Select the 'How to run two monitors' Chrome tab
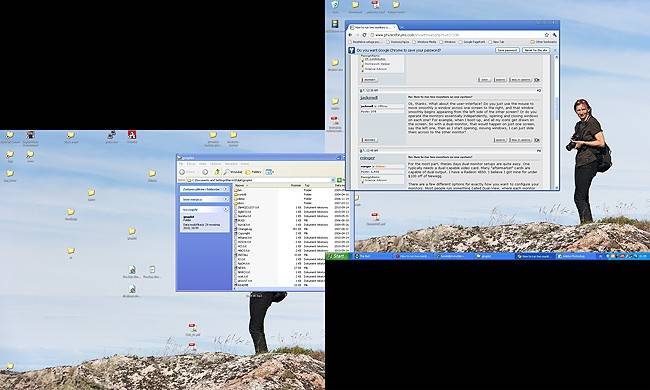 point(373,27)
